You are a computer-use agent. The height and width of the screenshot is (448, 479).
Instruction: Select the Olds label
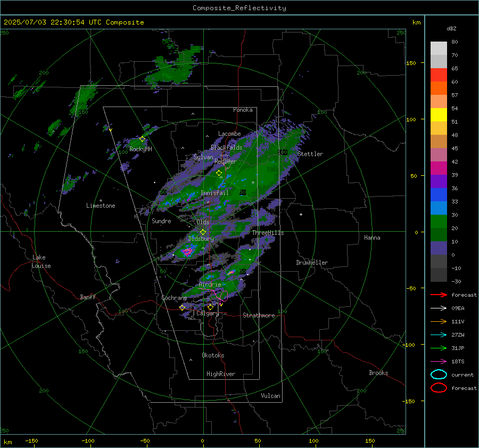point(203,222)
